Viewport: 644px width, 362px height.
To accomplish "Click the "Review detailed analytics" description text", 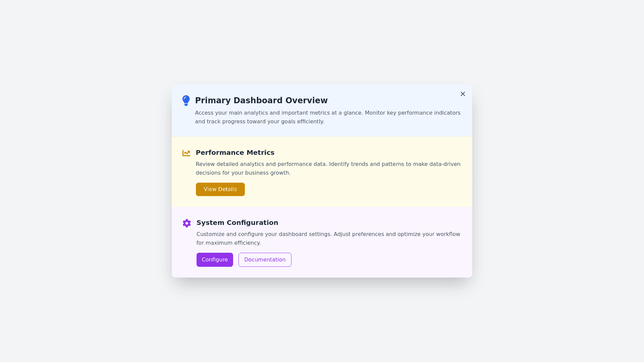I will coord(261,164).
